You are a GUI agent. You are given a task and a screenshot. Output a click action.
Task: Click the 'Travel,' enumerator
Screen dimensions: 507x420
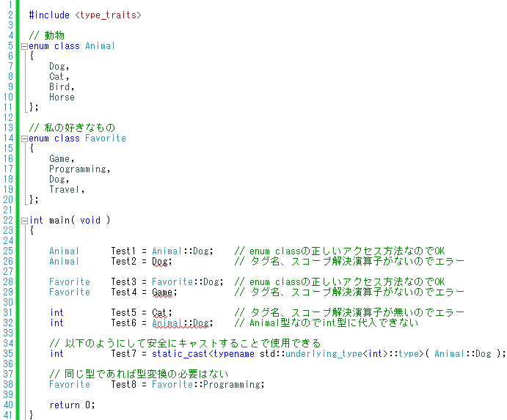[x=67, y=190]
